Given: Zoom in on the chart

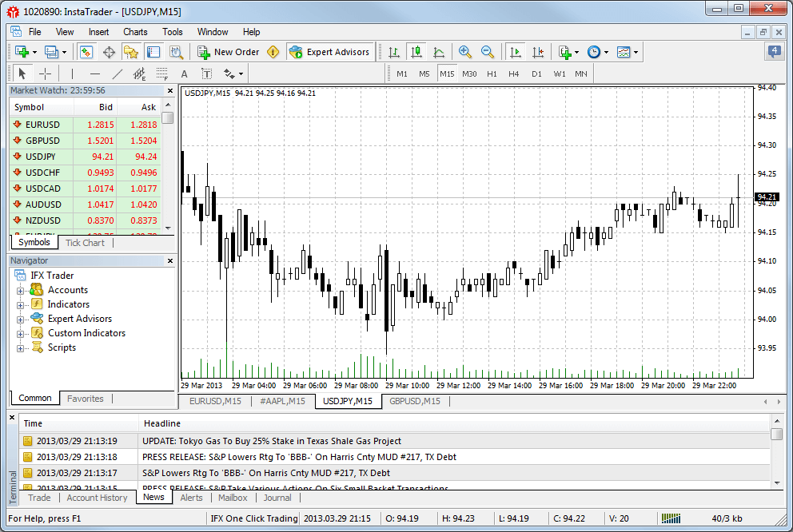Looking at the screenshot, I should [464, 52].
